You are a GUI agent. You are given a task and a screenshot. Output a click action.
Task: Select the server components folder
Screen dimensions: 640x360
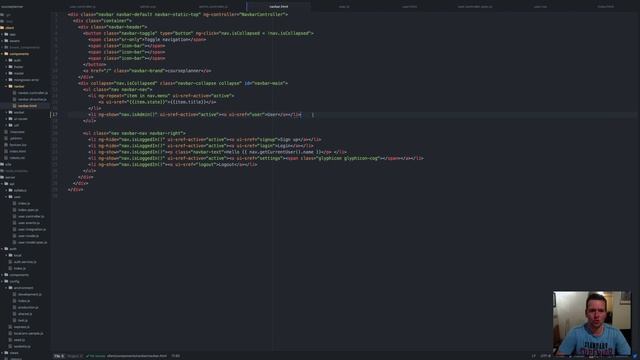click(x=19, y=275)
